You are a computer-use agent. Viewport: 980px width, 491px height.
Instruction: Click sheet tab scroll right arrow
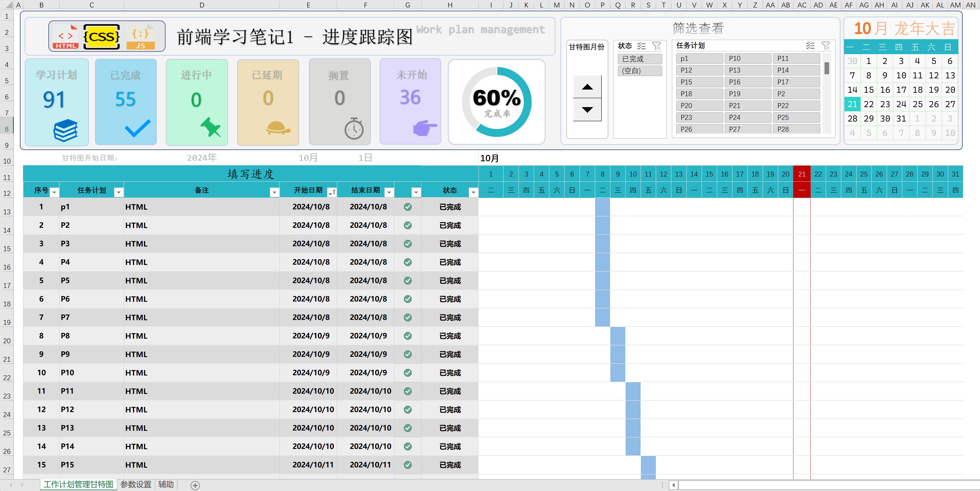click(x=22, y=485)
